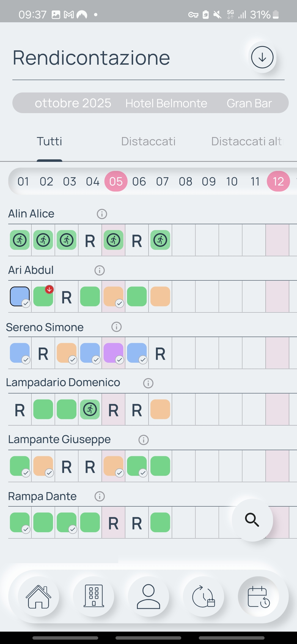Tap the download arrow icon beside Rendicontazione

click(262, 57)
